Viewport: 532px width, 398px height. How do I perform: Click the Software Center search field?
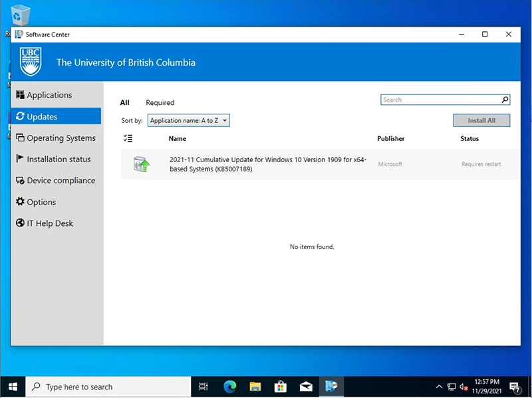tap(439, 100)
